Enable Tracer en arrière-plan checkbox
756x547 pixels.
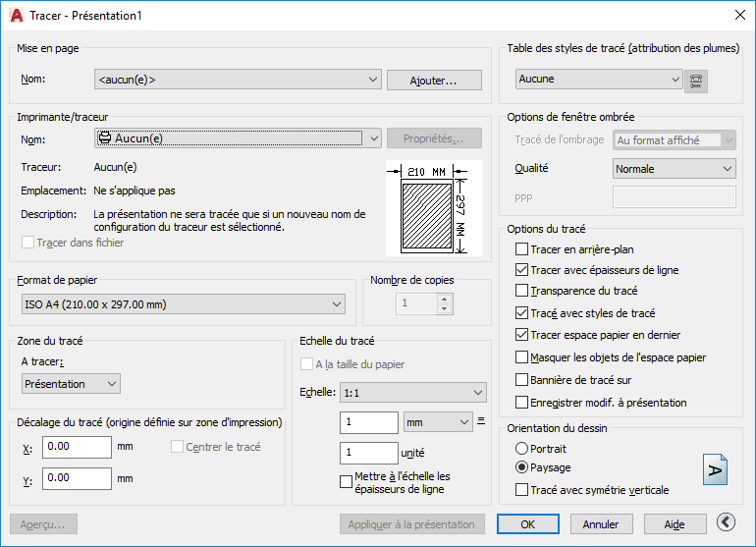pos(522,249)
